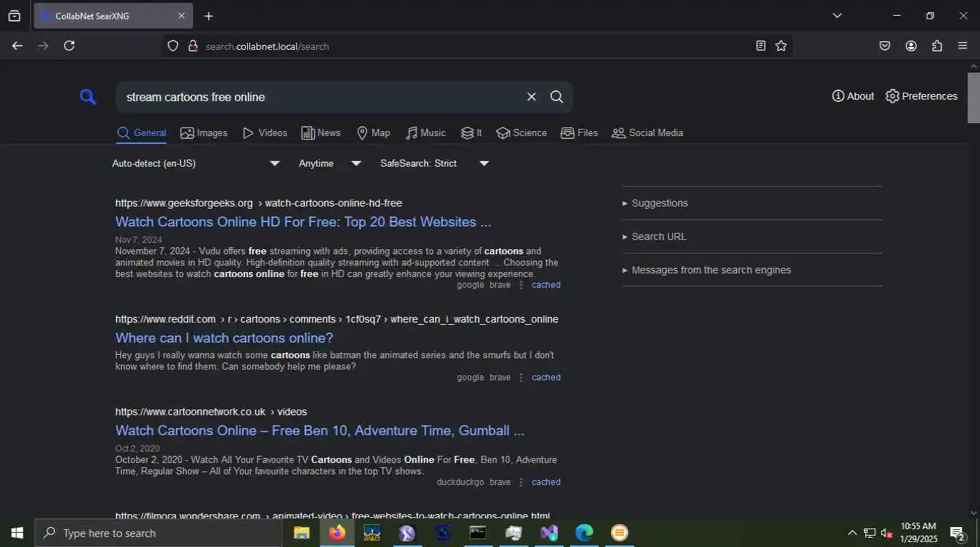Open the tracking protection shield icon
Screen dimensions: 980x547
point(172,46)
